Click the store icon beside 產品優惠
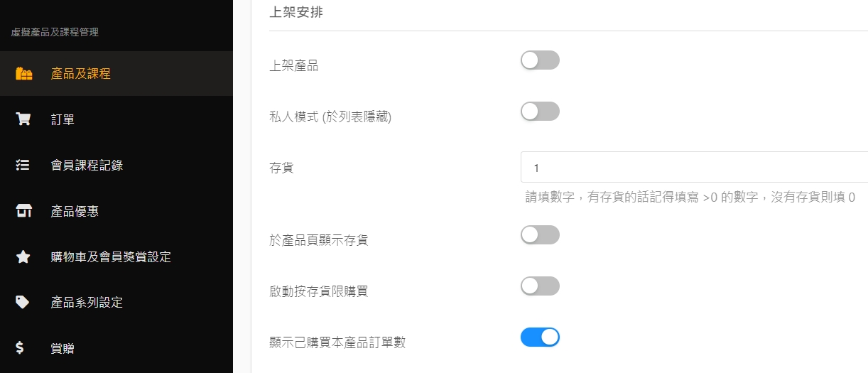Image resolution: width=868 pixels, height=373 pixels. tap(23, 211)
